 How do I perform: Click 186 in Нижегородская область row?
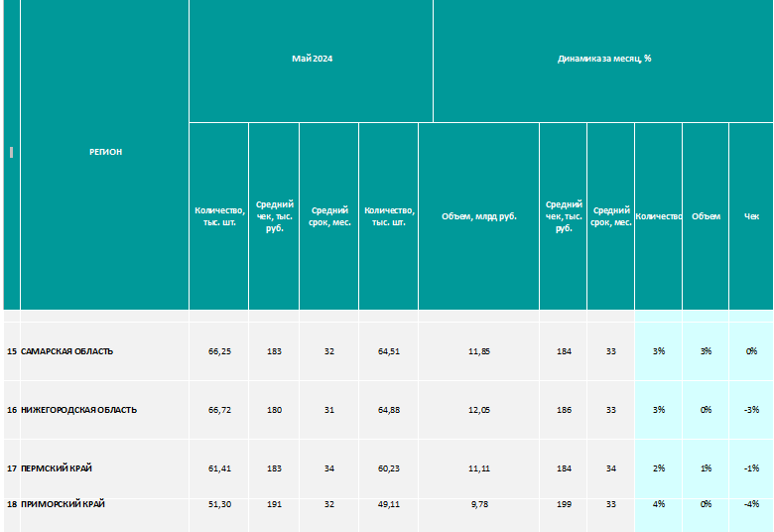point(564,410)
